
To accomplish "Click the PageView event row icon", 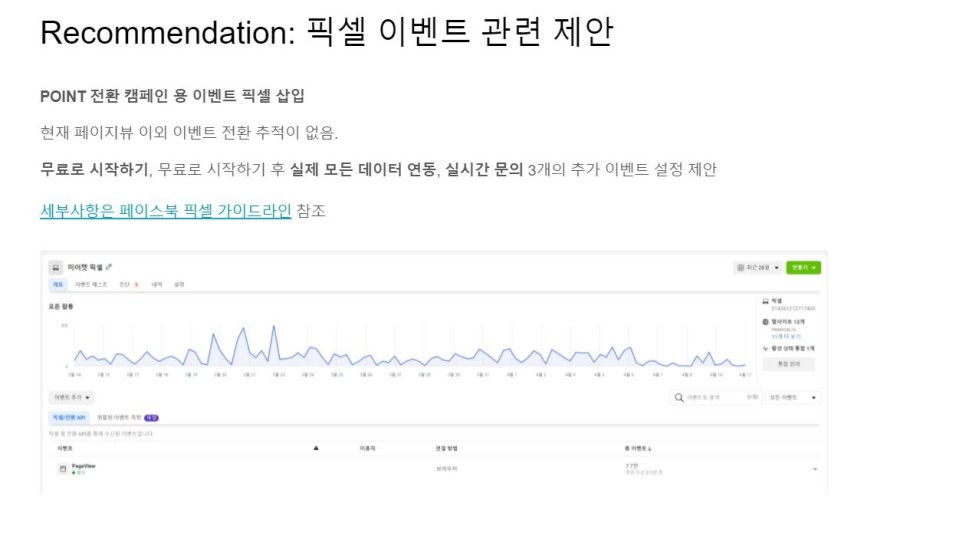I will tap(63, 469).
